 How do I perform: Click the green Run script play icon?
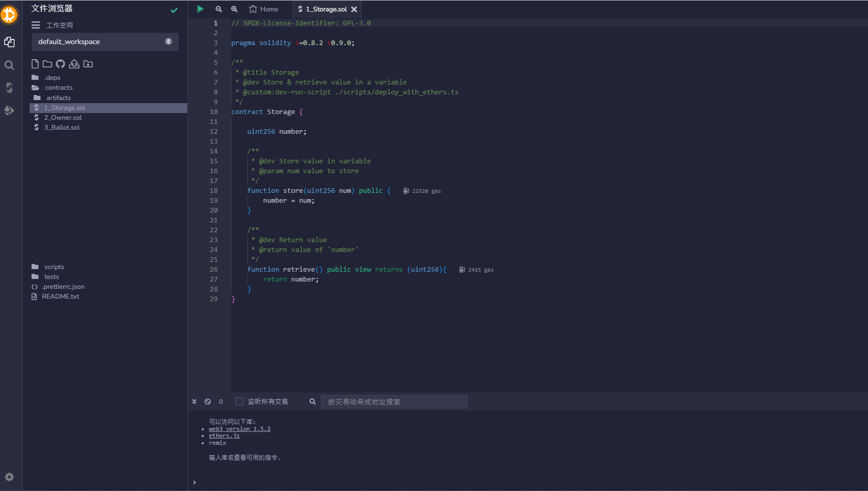point(200,9)
